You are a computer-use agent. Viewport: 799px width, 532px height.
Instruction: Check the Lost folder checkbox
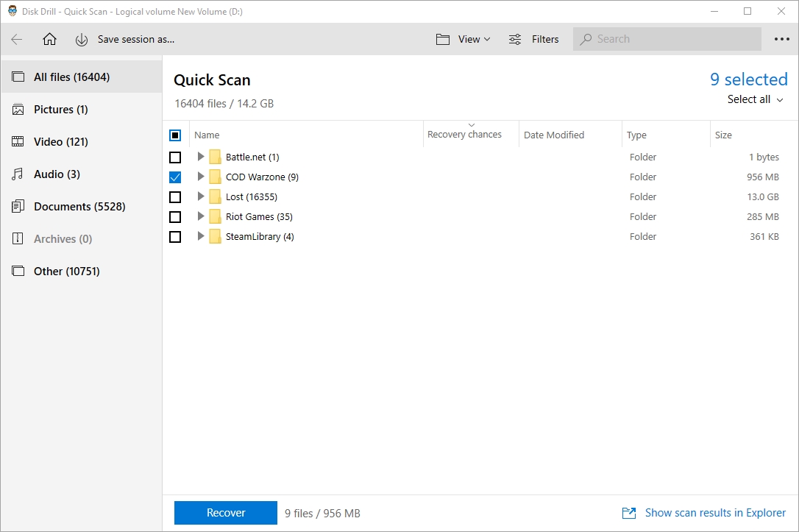pos(175,197)
